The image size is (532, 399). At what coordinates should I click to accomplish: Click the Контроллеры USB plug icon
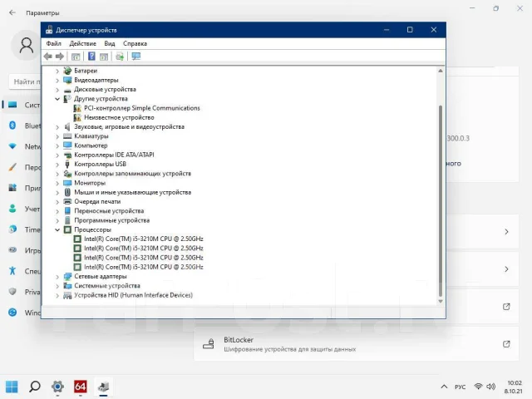[x=67, y=165]
